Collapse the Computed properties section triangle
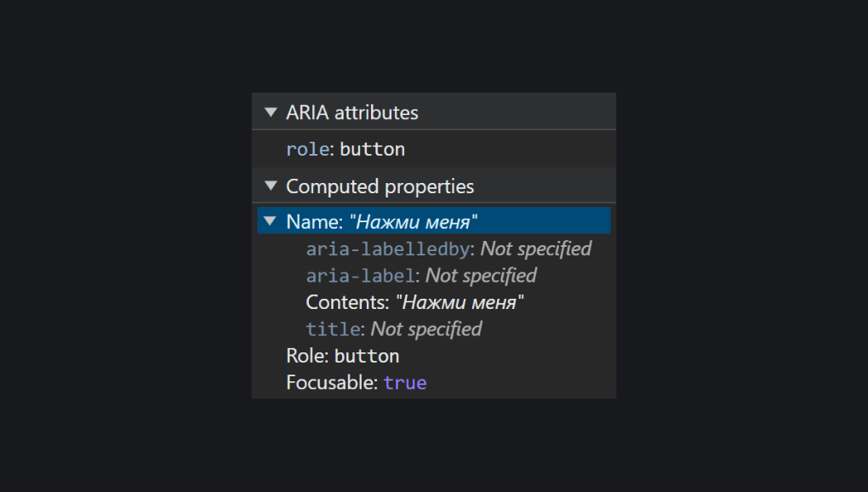Viewport: 868px width, 492px height. click(x=271, y=186)
